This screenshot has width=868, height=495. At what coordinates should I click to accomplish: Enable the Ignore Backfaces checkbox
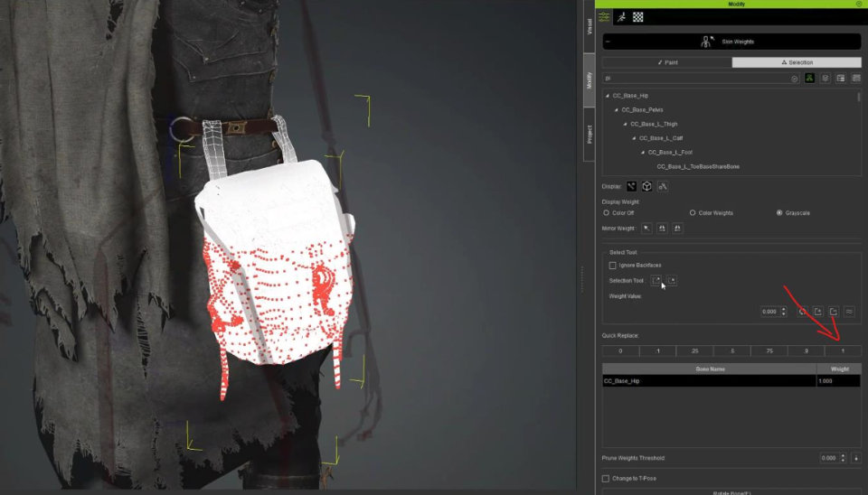tap(613, 266)
